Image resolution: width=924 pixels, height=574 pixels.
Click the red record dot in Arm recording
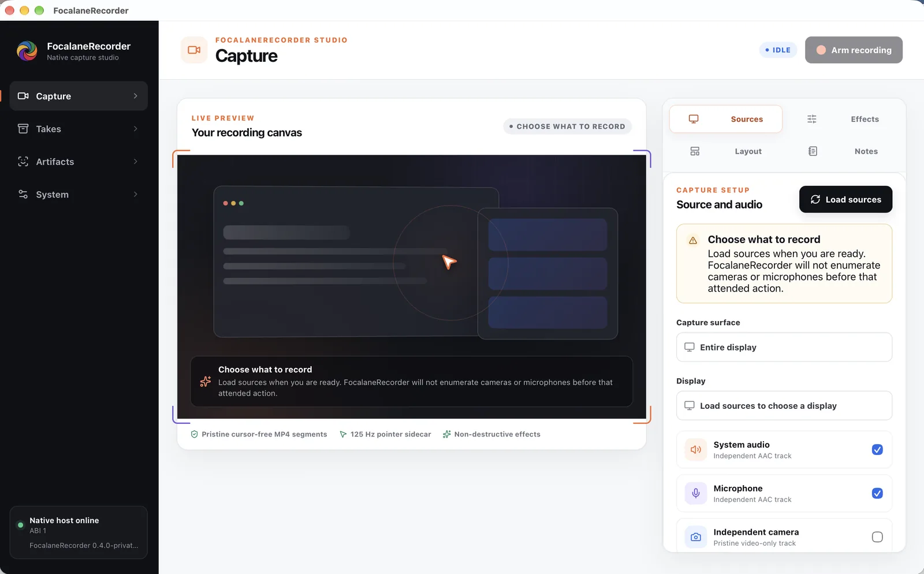tap(821, 50)
